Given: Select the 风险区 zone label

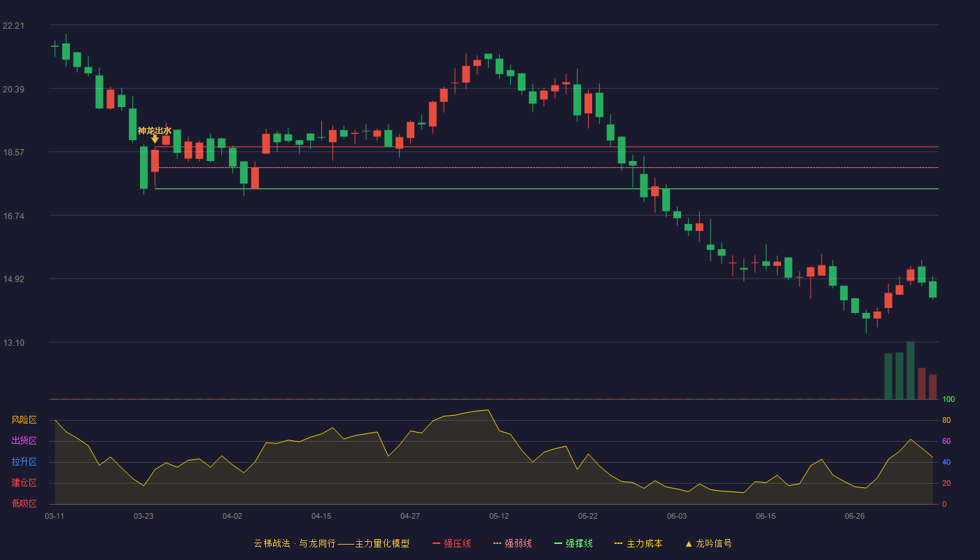Looking at the screenshot, I should (24, 420).
